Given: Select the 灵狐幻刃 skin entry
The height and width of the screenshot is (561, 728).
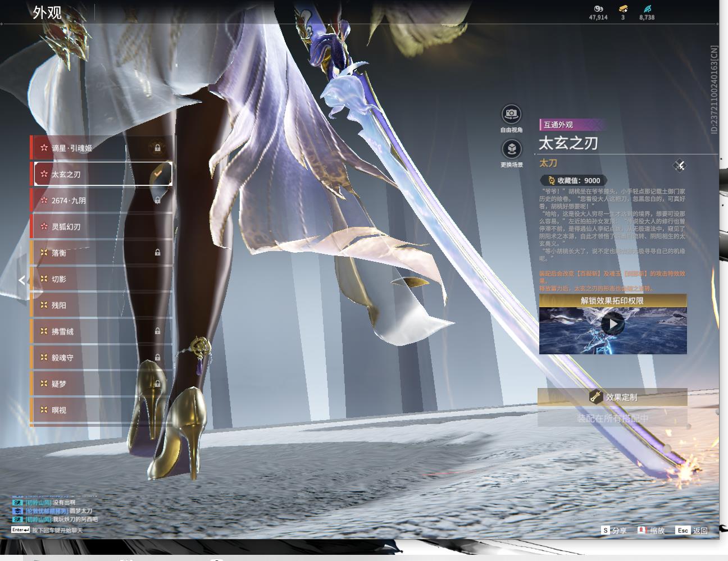Looking at the screenshot, I should [101, 226].
